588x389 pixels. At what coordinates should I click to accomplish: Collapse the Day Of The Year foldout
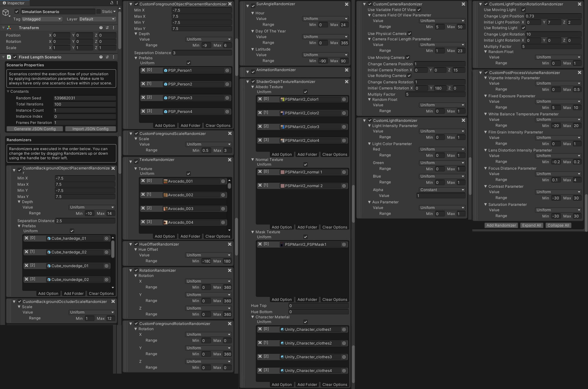(253, 31)
